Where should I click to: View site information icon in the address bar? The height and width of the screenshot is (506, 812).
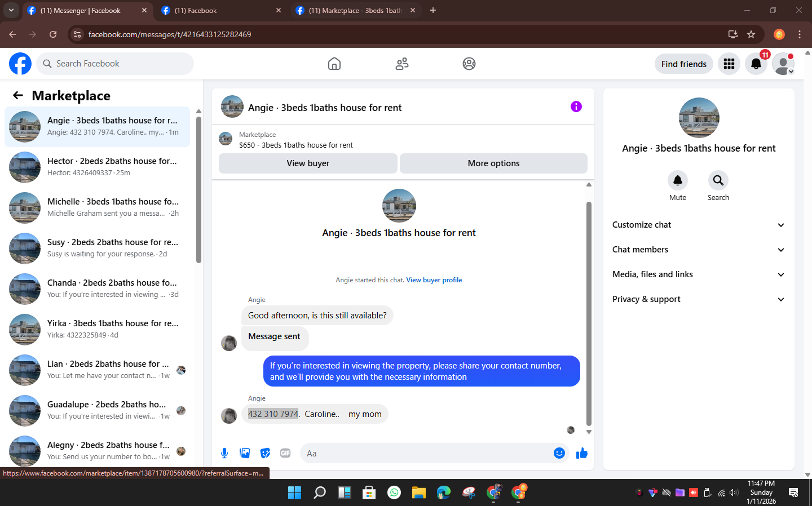(x=77, y=34)
